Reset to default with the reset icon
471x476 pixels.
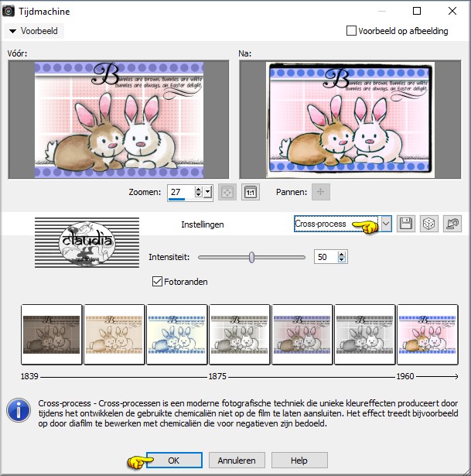[452, 224]
